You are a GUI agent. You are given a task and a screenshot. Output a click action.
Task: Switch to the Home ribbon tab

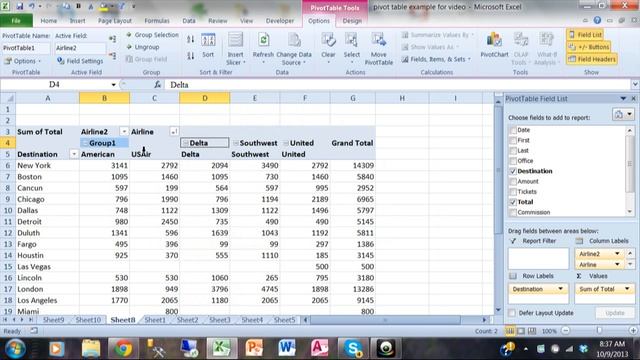[49, 20]
